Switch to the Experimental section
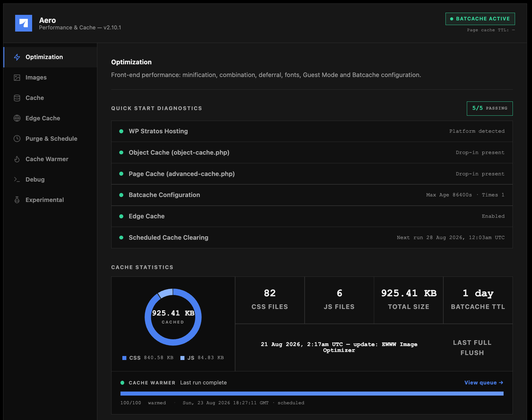Screen dimensions: 532x420 click(x=50, y=200)
